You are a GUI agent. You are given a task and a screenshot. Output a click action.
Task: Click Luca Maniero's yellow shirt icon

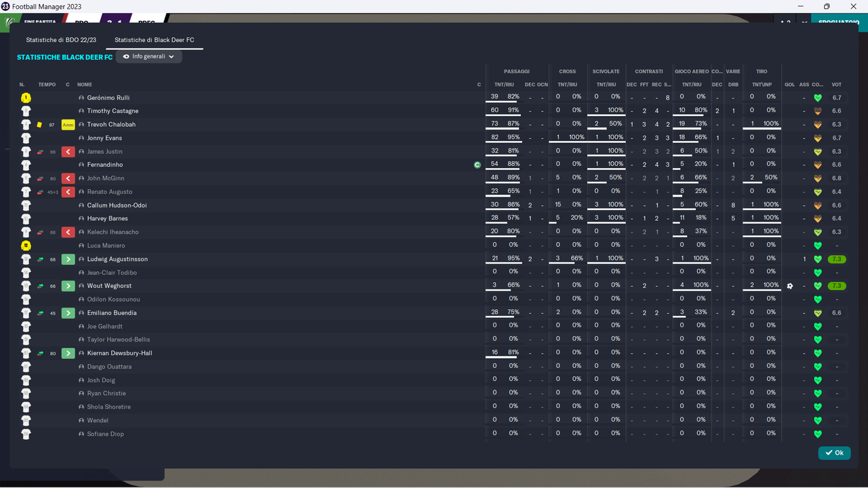26,245
